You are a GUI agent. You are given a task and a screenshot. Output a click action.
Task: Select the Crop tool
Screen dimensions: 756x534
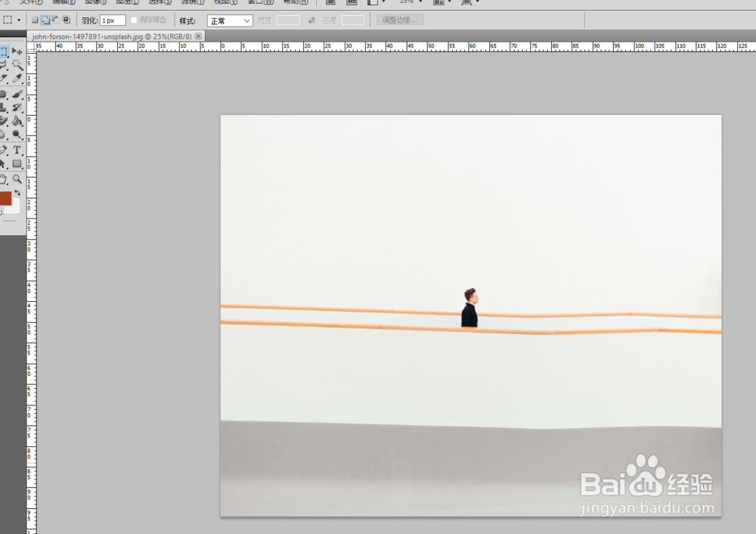click(4, 78)
